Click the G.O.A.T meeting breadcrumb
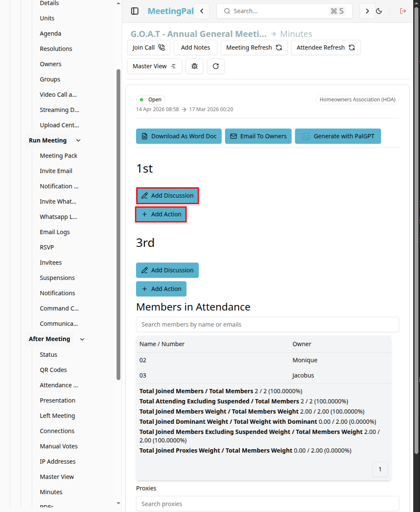This screenshot has height=512, width=420. (198, 34)
